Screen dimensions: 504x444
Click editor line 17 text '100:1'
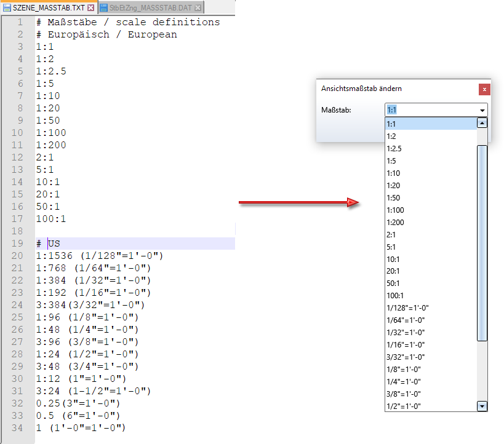[x=51, y=219]
